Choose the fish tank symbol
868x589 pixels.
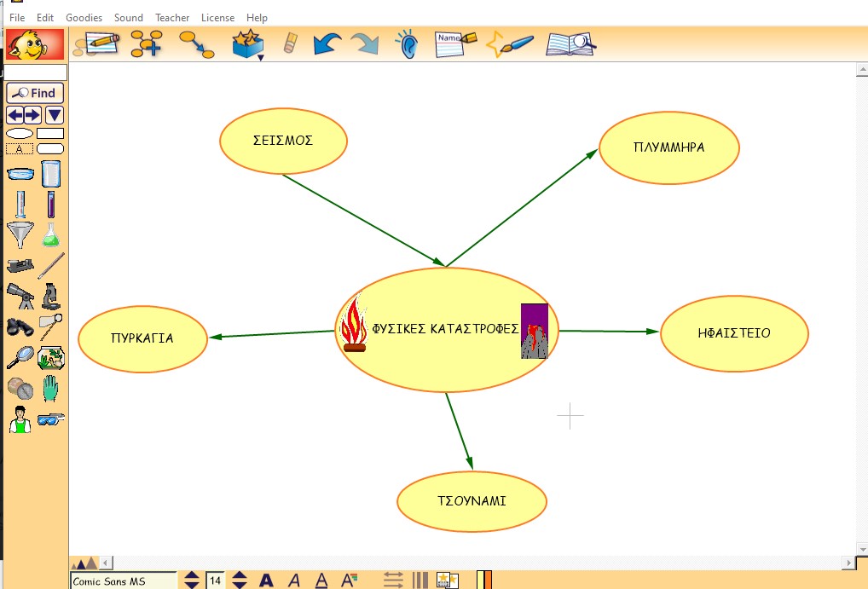click(x=51, y=358)
